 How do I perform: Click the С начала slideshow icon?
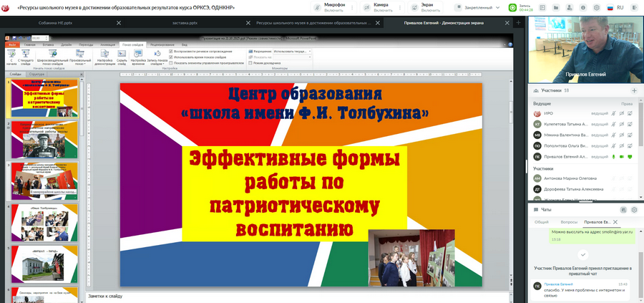tap(12, 57)
